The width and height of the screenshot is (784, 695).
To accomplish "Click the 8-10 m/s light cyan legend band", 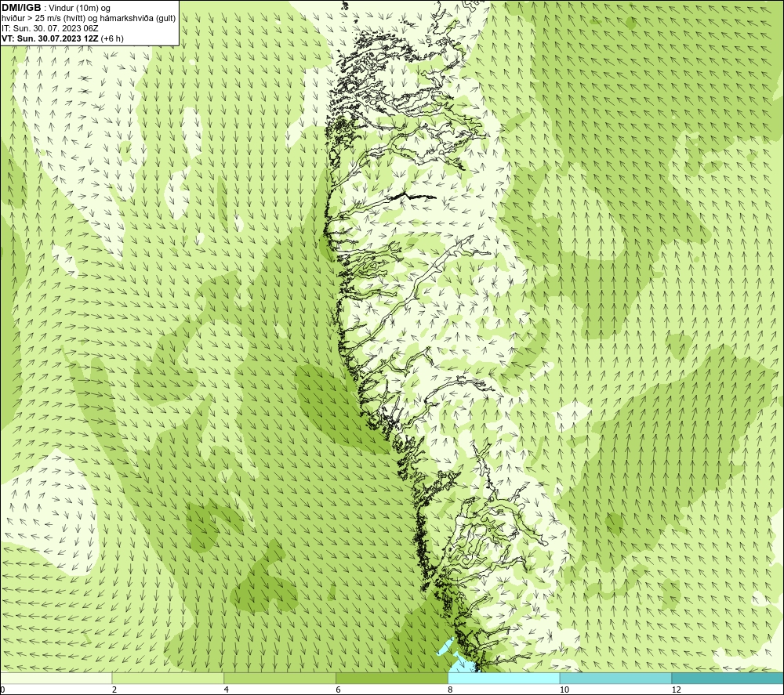I will point(503,679).
